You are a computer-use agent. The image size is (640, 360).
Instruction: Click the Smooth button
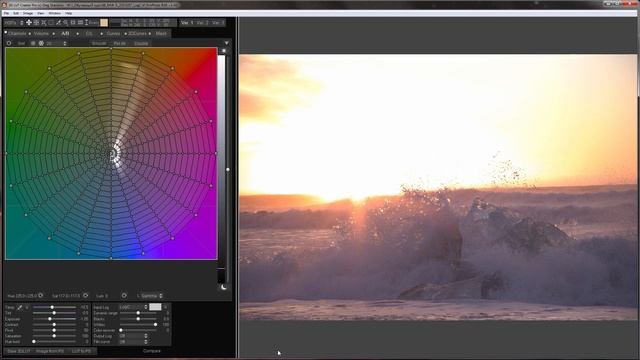pos(99,43)
